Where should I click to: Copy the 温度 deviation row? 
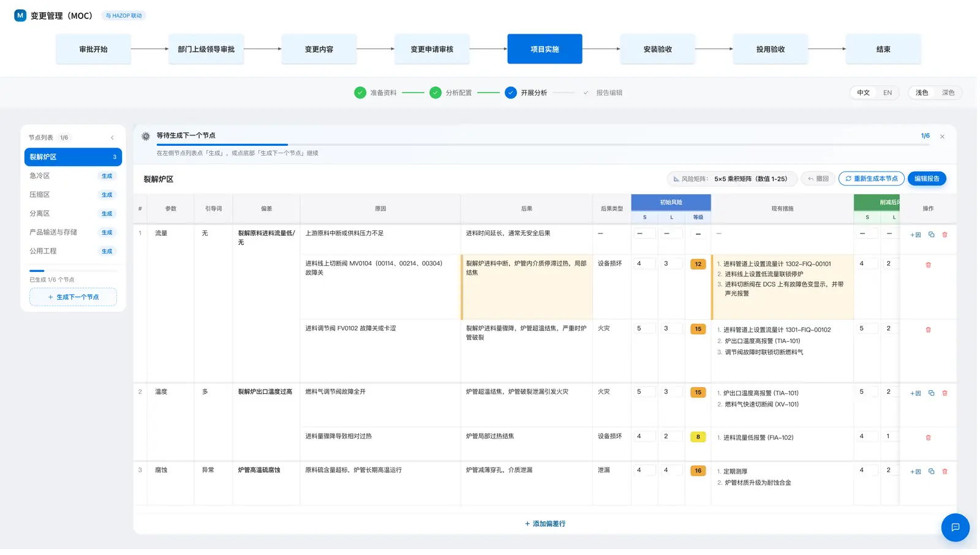point(932,393)
